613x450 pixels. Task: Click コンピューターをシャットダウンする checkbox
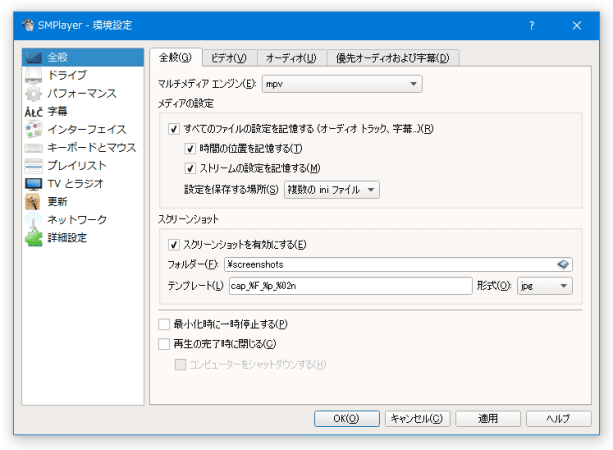coord(180,364)
